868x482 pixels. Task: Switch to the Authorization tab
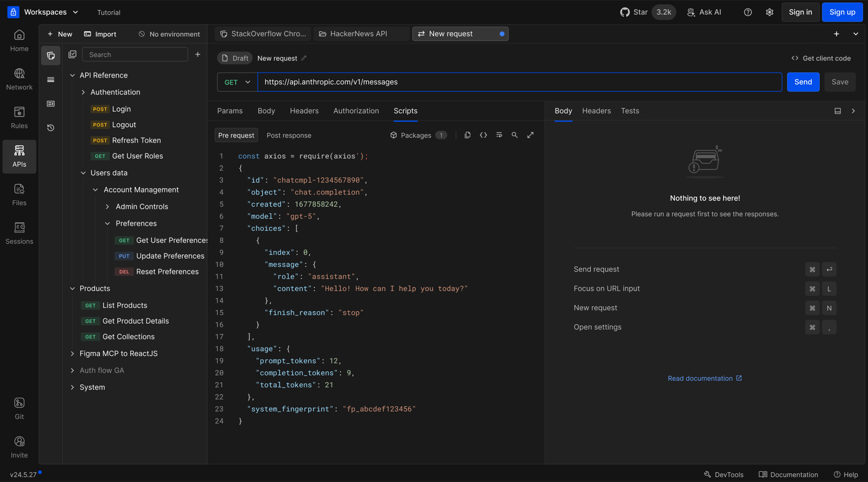(356, 111)
